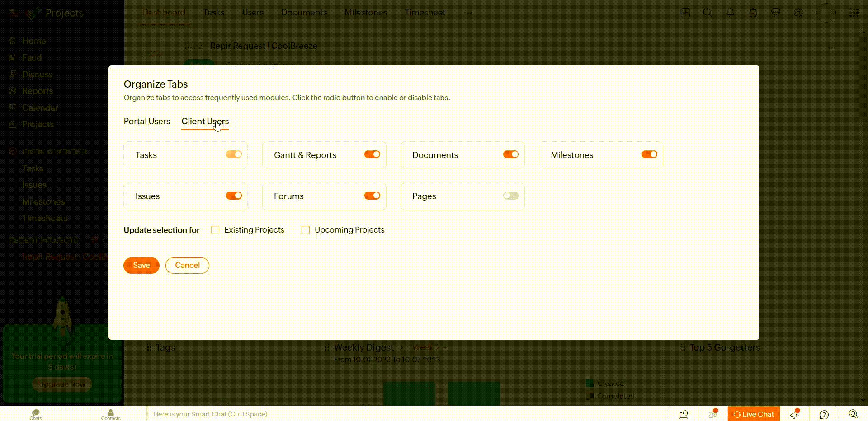Disable the Tasks tab toggle
This screenshot has width=868, height=421.
(x=234, y=154)
